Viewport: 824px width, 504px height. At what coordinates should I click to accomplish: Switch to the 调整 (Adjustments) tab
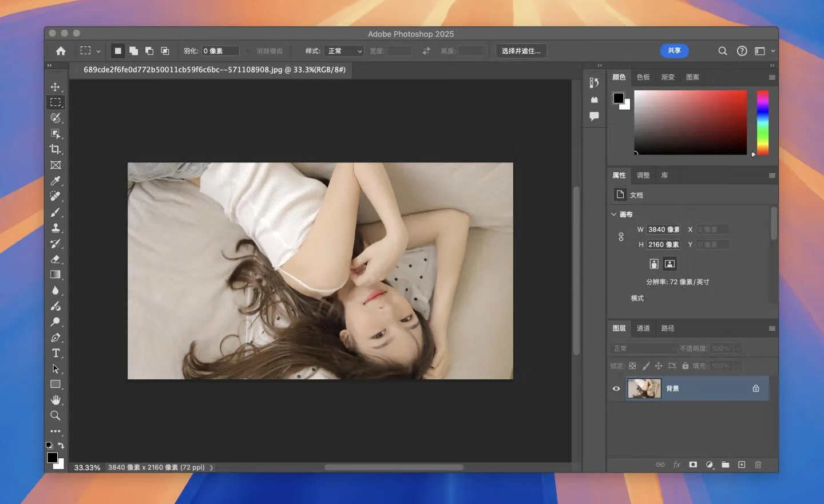[643, 175]
